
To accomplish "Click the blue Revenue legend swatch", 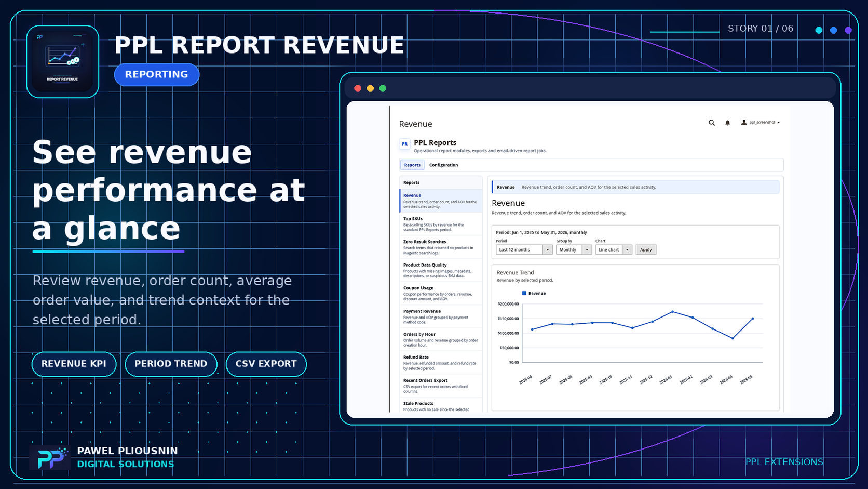I will tap(524, 294).
